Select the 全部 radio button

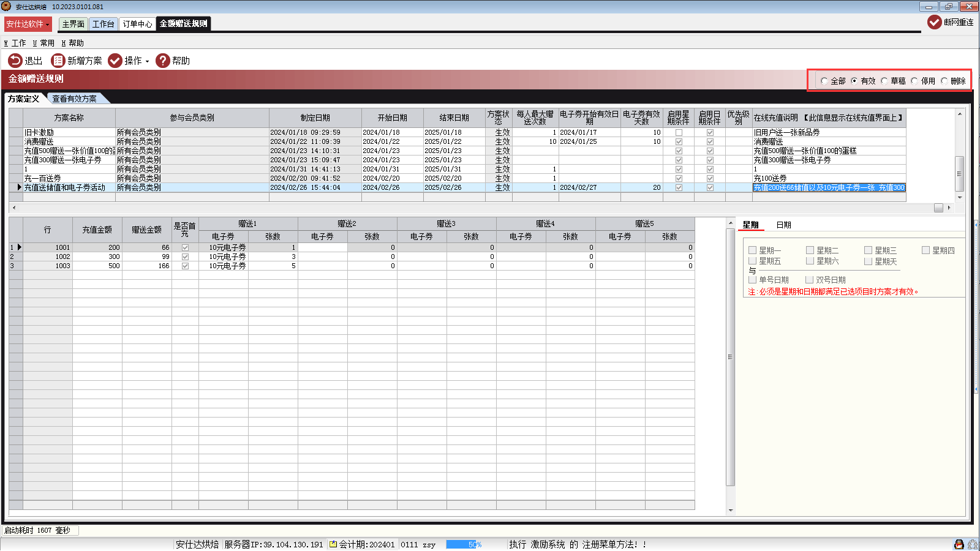[824, 81]
